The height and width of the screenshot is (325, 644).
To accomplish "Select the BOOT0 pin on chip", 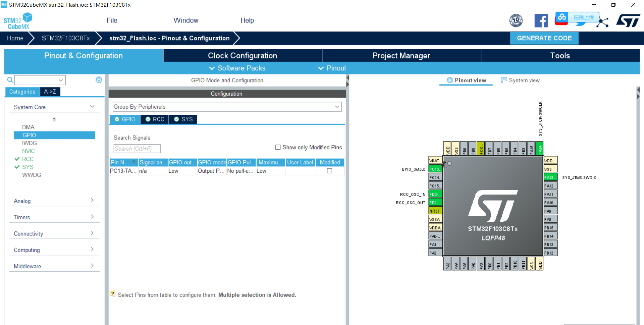I will coord(481,148).
